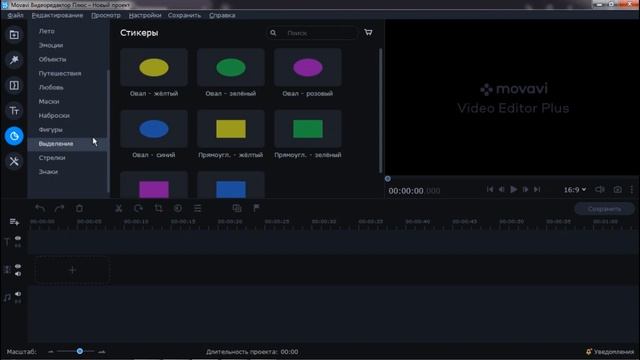Click Уведомления in the status bar

pyautogui.click(x=614, y=351)
